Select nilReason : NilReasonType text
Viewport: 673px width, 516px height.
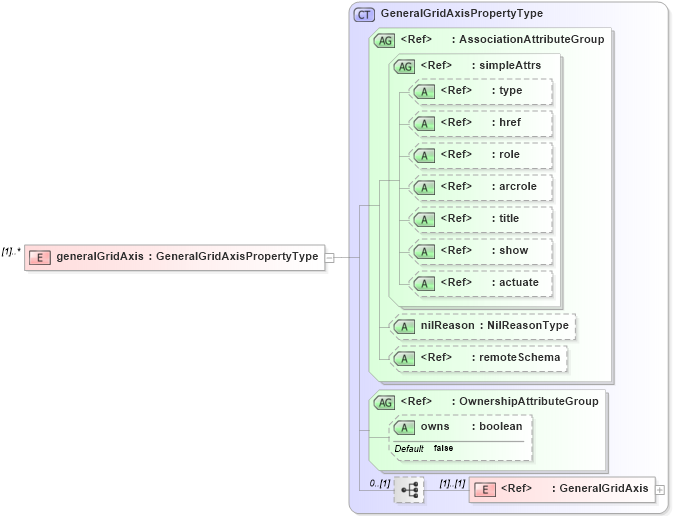494,325
